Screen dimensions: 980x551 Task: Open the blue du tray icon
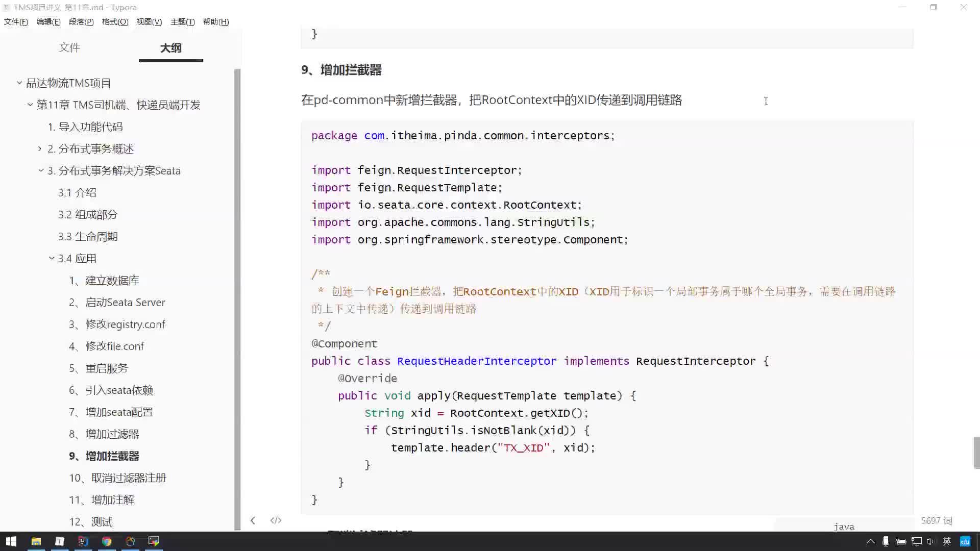[965, 541]
